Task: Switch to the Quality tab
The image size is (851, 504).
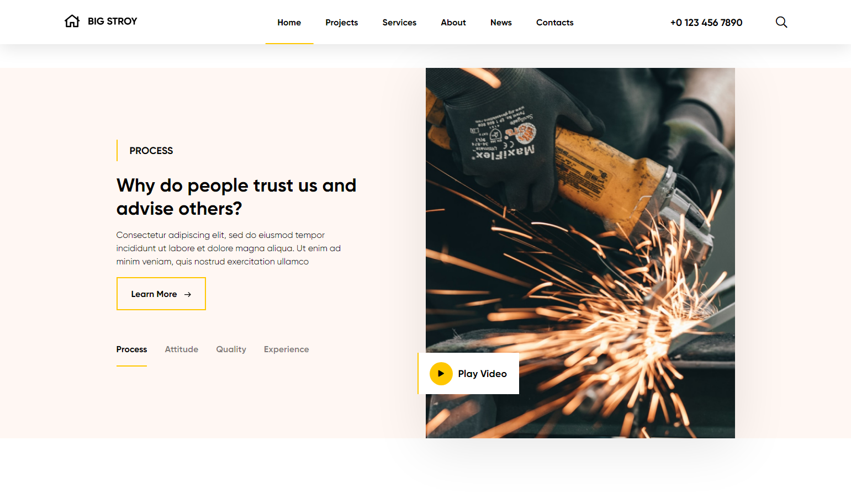Action: (231, 349)
